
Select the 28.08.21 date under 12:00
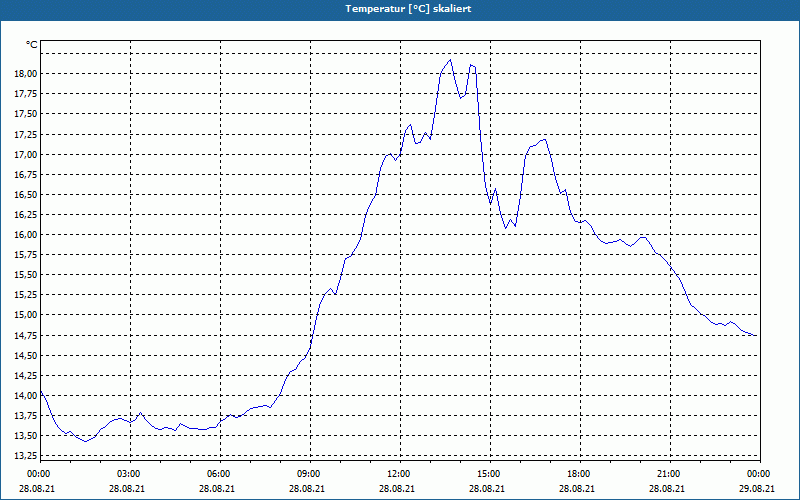click(397, 488)
